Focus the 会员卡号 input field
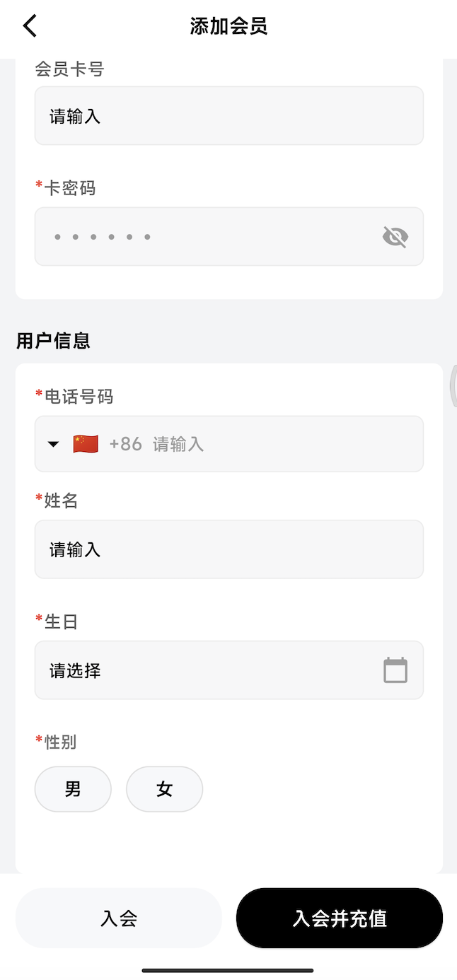The height and width of the screenshot is (980, 457). coord(228,116)
